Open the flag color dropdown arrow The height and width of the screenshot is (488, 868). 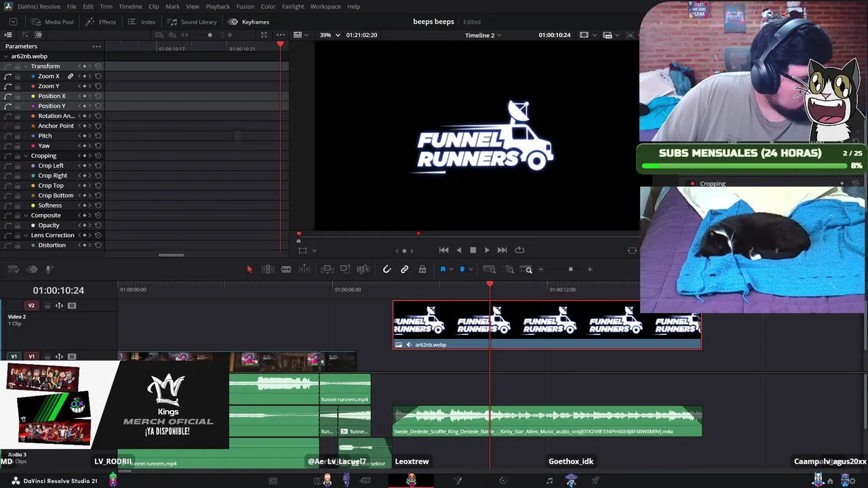(x=452, y=270)
